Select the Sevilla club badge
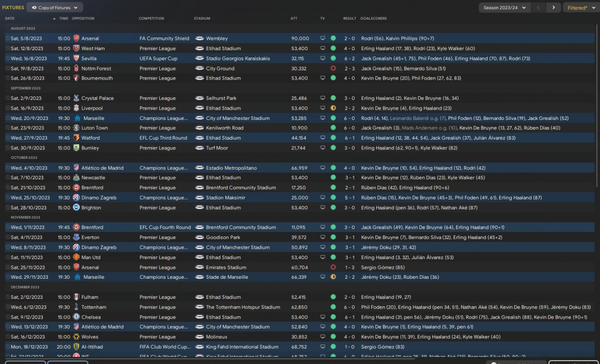This screenshot has width=600, height=364. click(76, 59)
